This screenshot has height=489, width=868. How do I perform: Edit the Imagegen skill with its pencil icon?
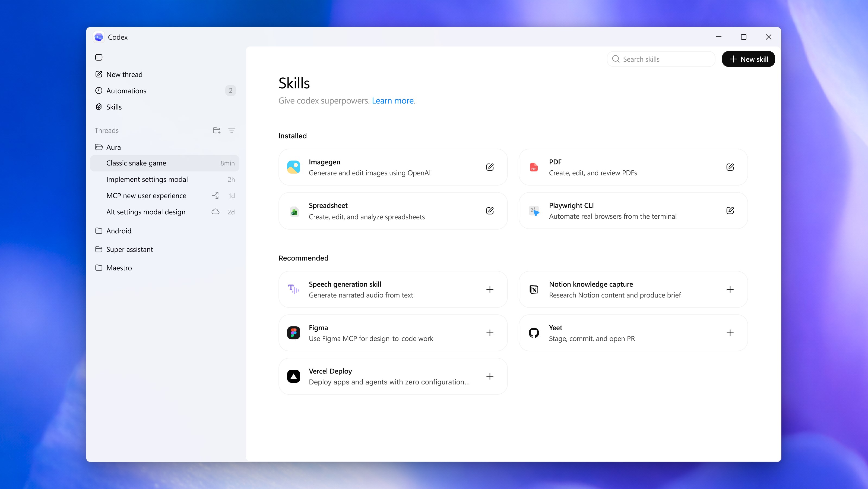[x=490, y=167]
